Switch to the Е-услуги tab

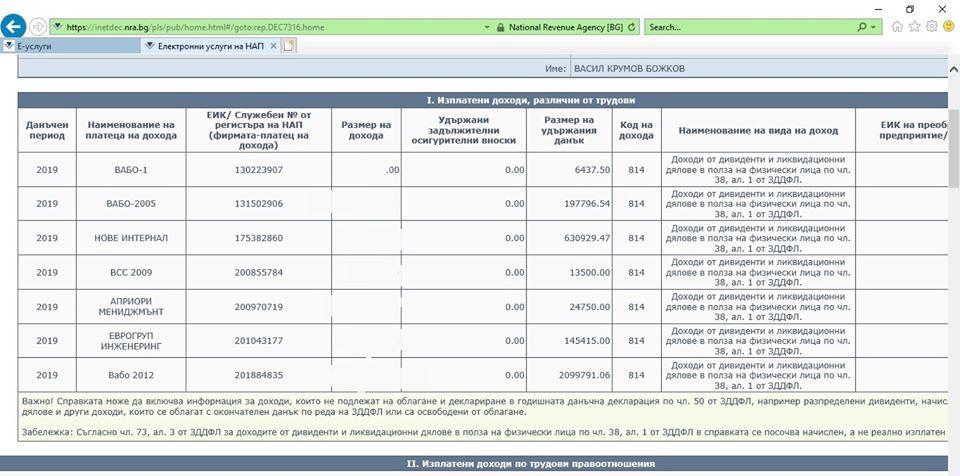[x=70, y=46]
